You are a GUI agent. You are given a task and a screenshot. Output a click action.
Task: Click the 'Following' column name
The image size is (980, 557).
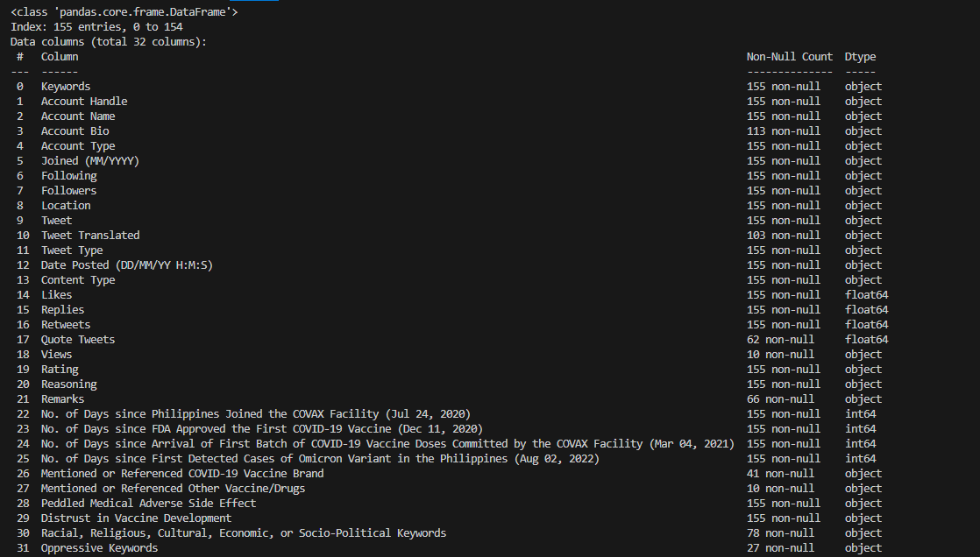[68, 176]
